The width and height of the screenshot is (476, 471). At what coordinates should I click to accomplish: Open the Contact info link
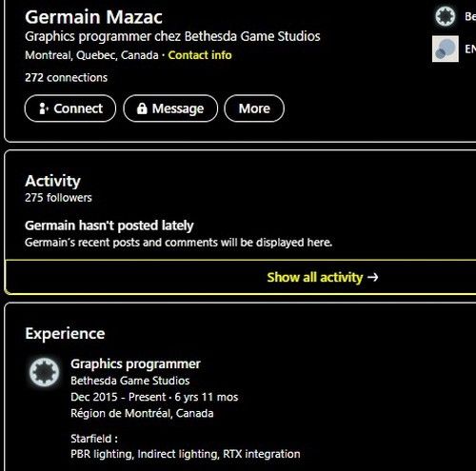(x=200, y=55)
